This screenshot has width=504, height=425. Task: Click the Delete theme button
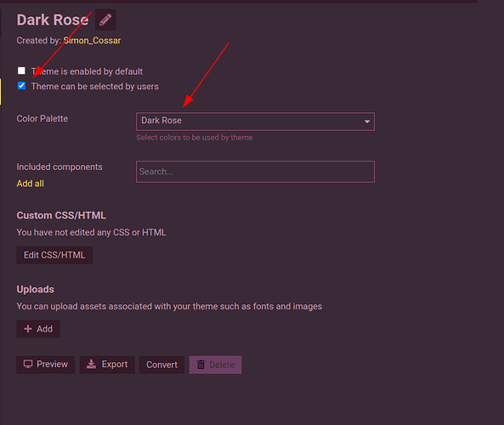[x=215, y=365]
